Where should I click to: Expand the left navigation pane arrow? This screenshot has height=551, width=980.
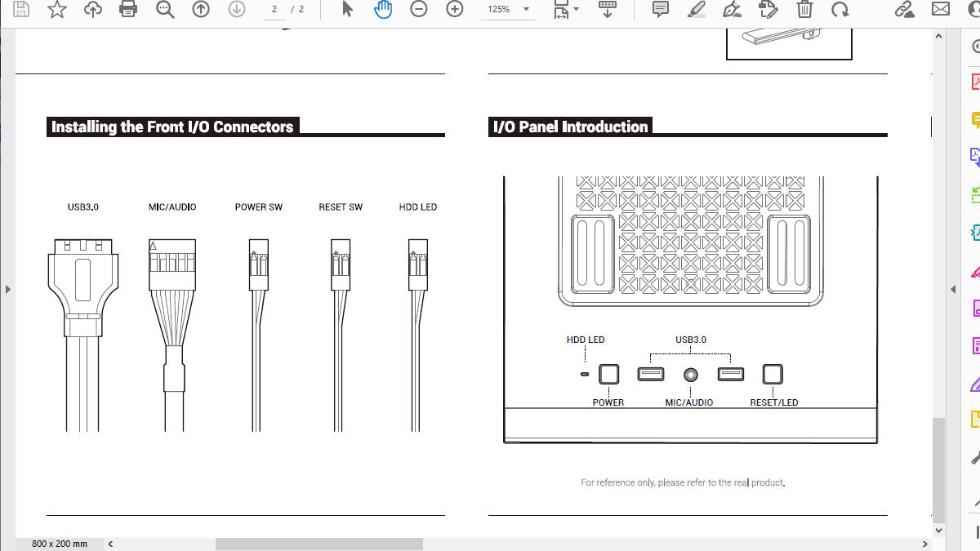tap(7, 289)
